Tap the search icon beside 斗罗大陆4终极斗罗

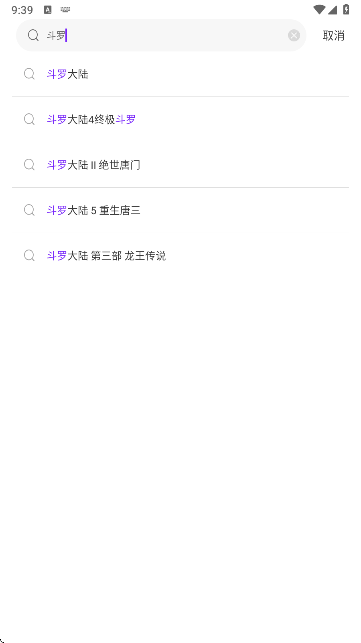[x=29, y=119]
